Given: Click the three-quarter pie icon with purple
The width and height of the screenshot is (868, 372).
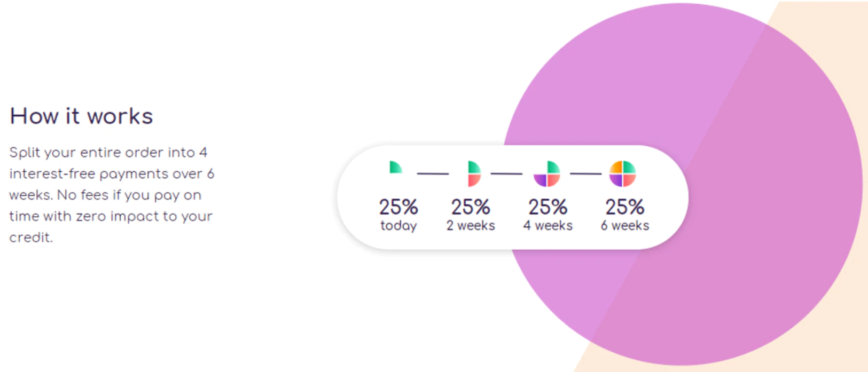Looking at the screenshot, I should click(x=547, y=174).
